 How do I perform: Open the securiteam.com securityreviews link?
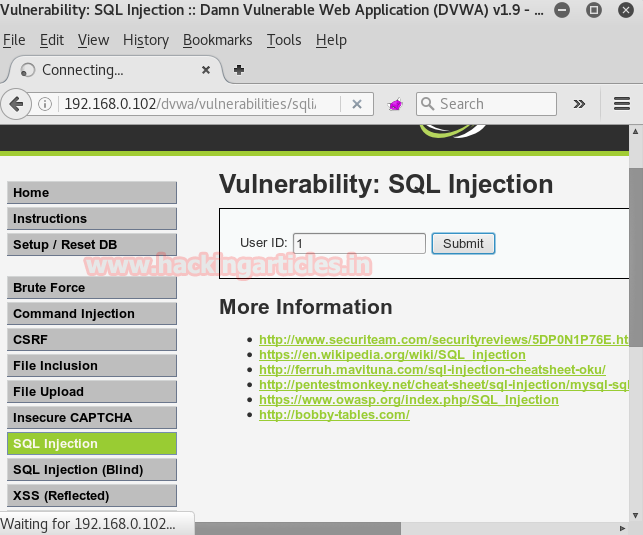(444, 339)
